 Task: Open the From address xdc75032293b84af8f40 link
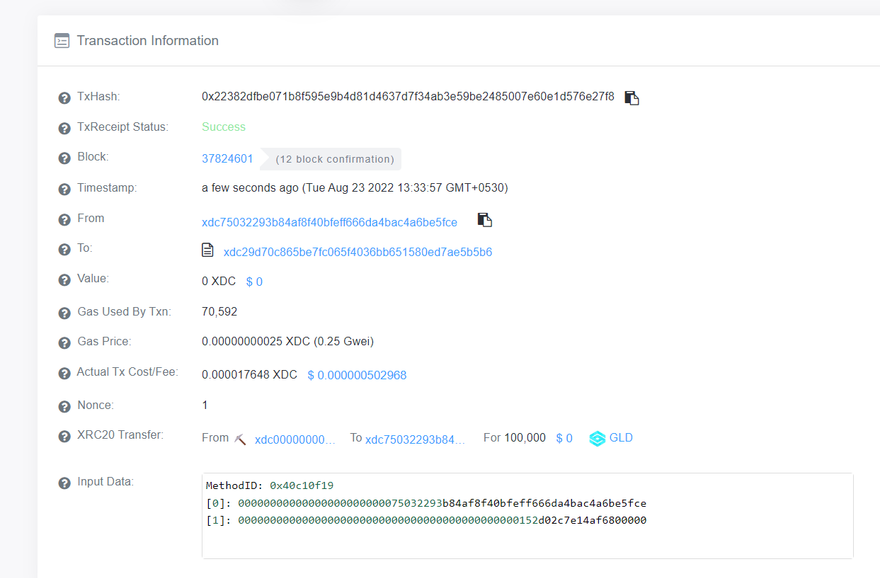tap(329, 222)
